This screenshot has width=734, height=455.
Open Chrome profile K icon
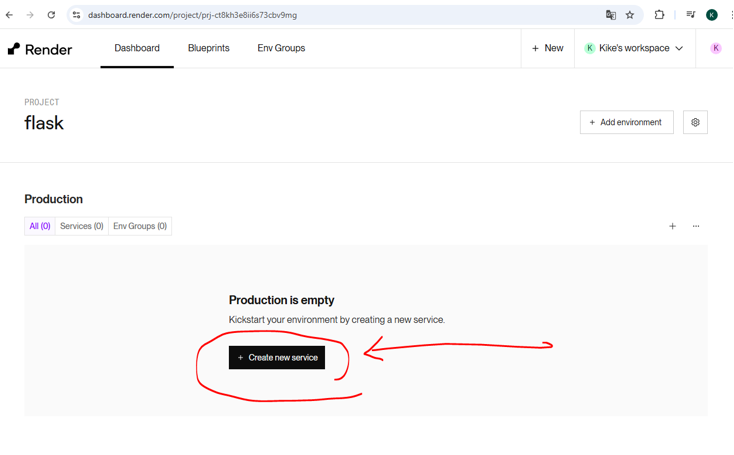711,15
